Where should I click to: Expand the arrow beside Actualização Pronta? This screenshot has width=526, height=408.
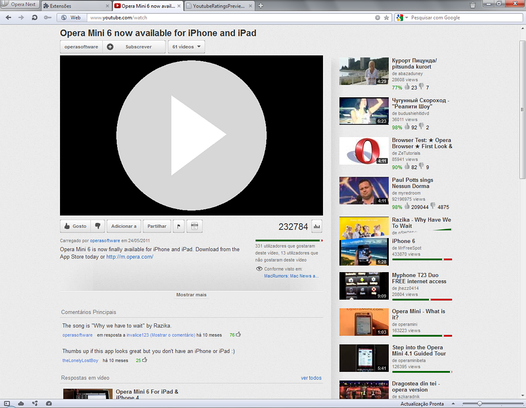click(453, 404)
